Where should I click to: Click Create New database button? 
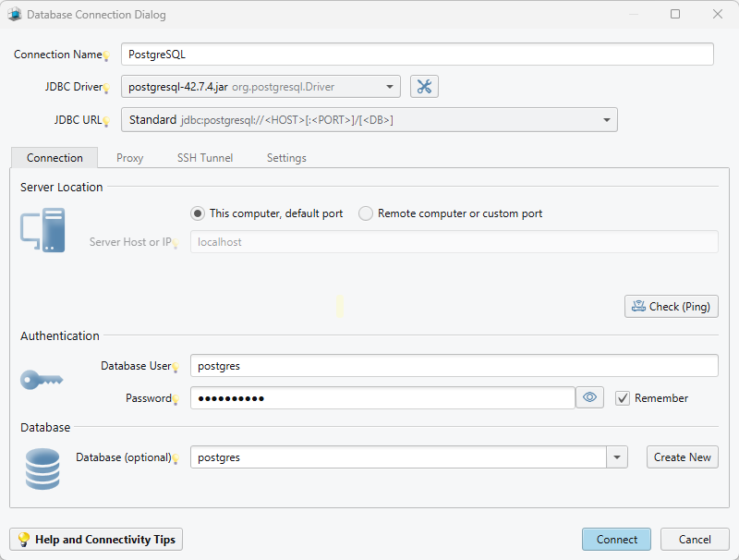pos(682,457)
